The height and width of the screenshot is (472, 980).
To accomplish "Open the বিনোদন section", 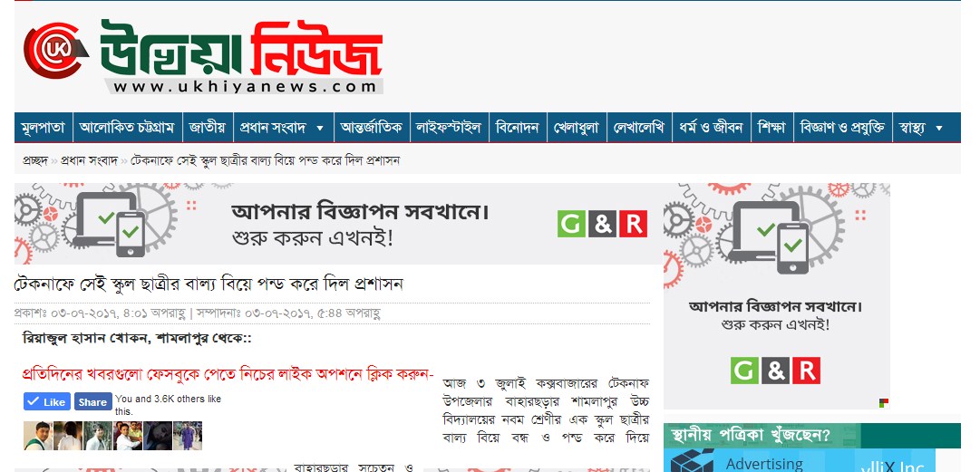I will (x=518, y=128).
